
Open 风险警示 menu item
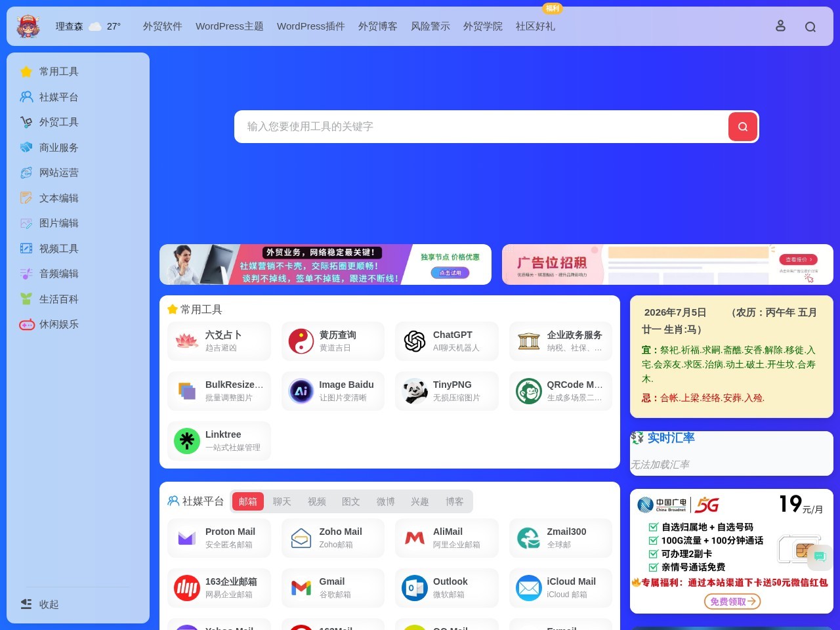(x=430, y=26)
